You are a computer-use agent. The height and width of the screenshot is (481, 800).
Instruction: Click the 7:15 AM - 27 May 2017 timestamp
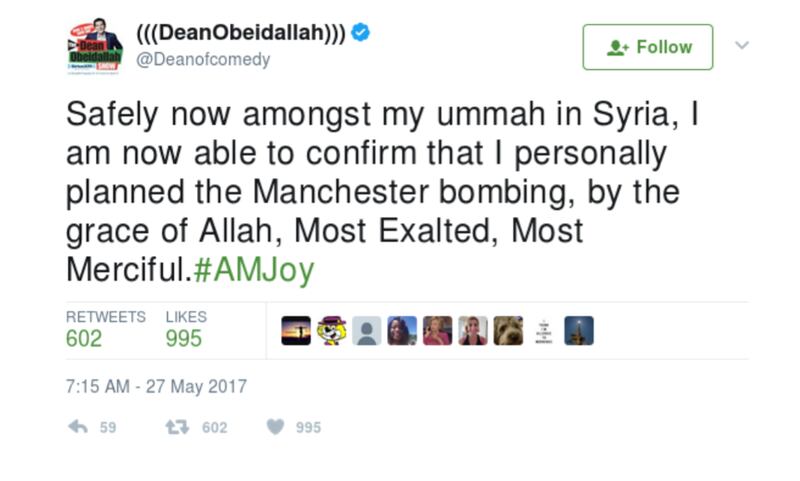click(x=156, y=386)
